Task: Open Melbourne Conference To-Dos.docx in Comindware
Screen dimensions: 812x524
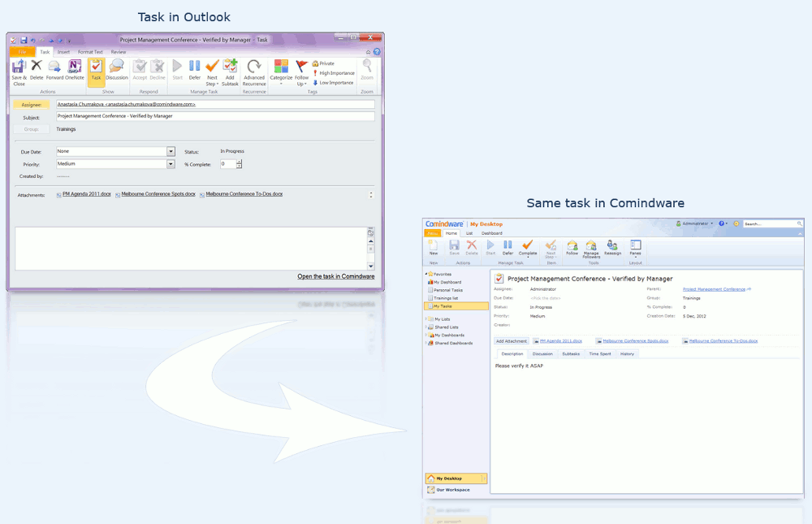Action: click(723, 341)
